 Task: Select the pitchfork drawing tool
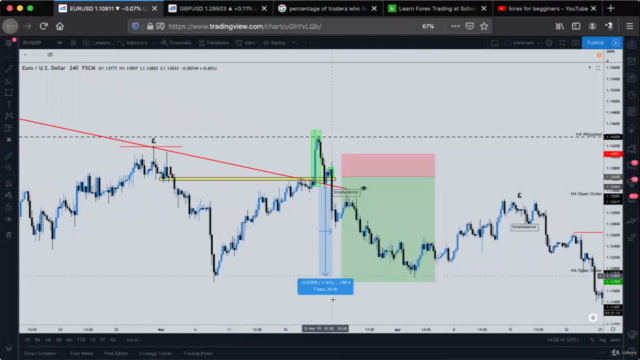coord(9,81)
